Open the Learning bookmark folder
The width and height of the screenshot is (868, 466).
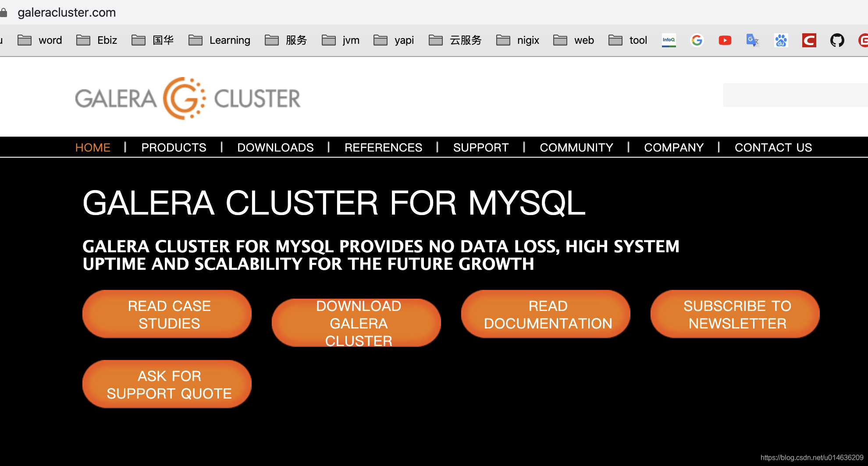click(x=219, y=40)
